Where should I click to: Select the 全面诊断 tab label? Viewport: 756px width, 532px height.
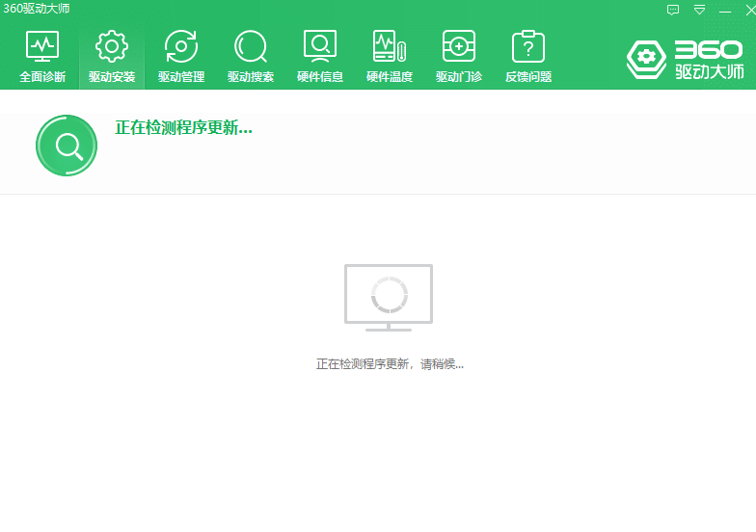42,77
